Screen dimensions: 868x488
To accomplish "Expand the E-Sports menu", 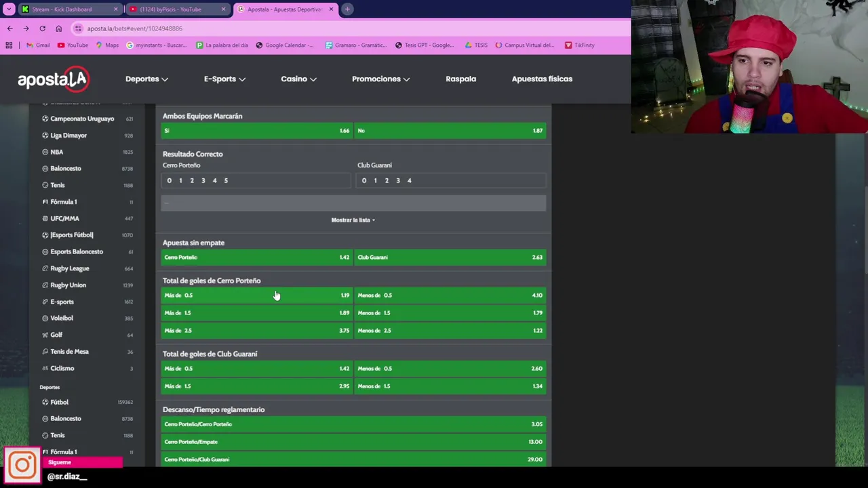I will (224, 79).
